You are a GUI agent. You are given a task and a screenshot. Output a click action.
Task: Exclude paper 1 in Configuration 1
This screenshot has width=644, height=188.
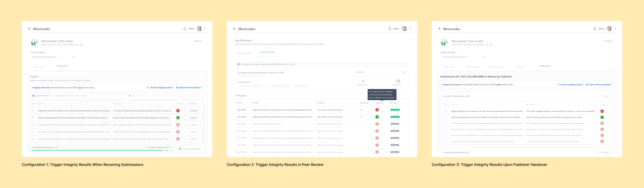[194, 111]
